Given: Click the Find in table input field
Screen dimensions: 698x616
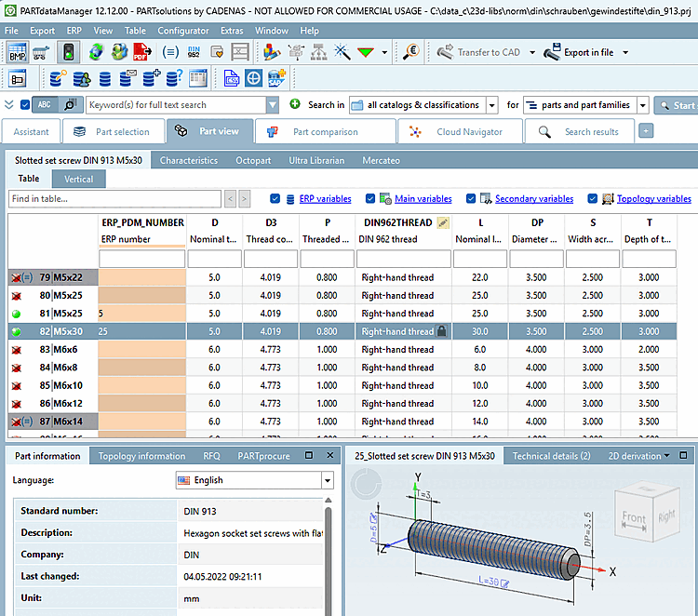Looking at the screenshot, I should 114,198.
